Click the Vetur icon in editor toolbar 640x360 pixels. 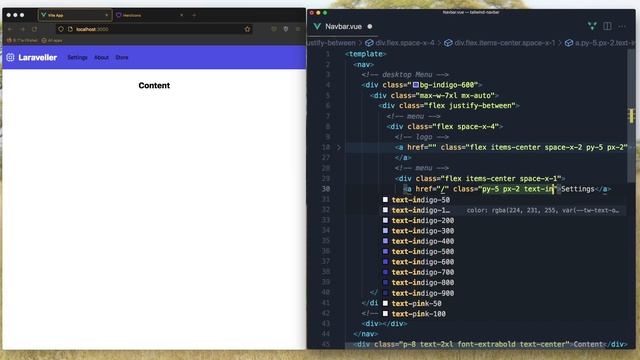click(592, 26)
